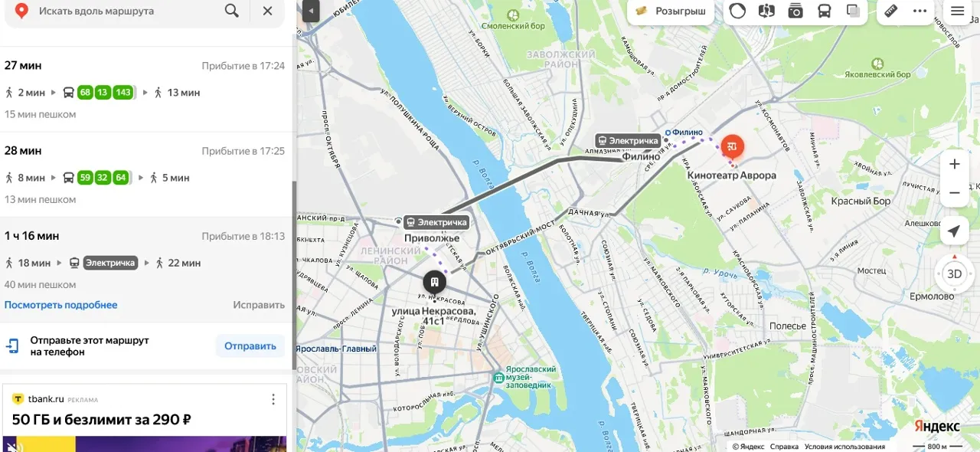Clear the route search field
The height and width of the screenshot is (452, 980).
click(267, 11)
